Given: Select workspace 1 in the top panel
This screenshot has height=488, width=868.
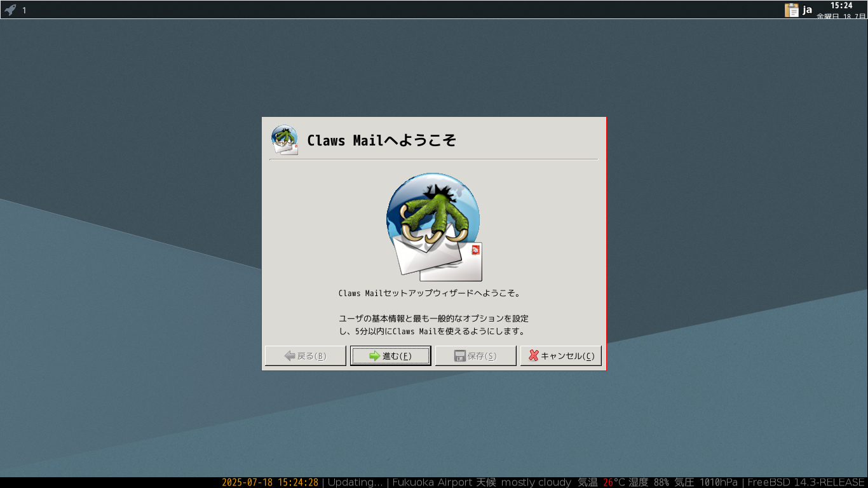Looking at the screenshot, I should 24,10.
